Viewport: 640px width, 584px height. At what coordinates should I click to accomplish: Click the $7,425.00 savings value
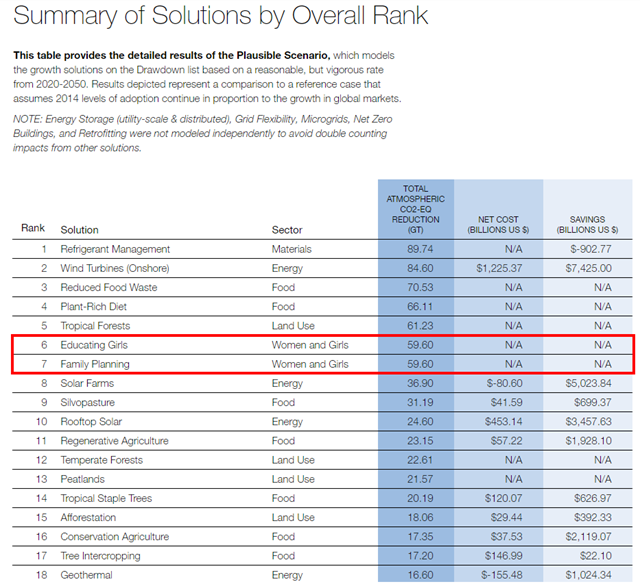[x=589, y=268]
